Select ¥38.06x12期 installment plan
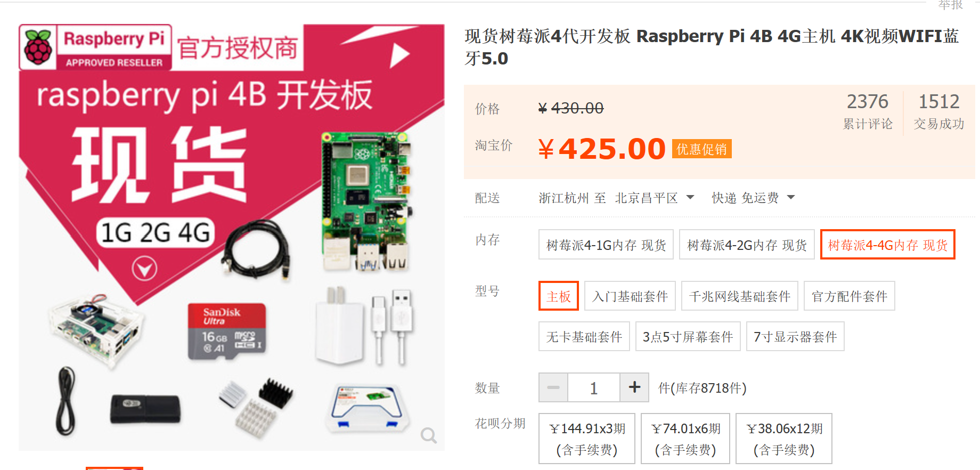 tap(784, 439)
